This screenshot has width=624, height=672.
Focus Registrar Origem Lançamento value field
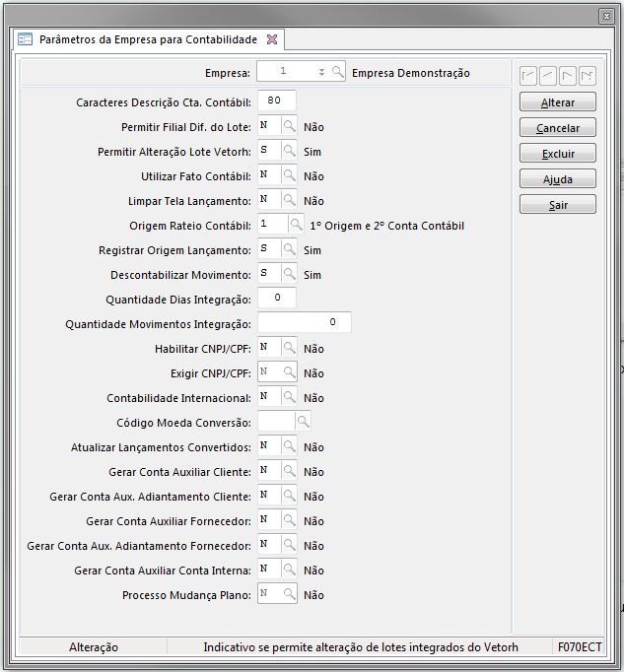tap(270, 249)
